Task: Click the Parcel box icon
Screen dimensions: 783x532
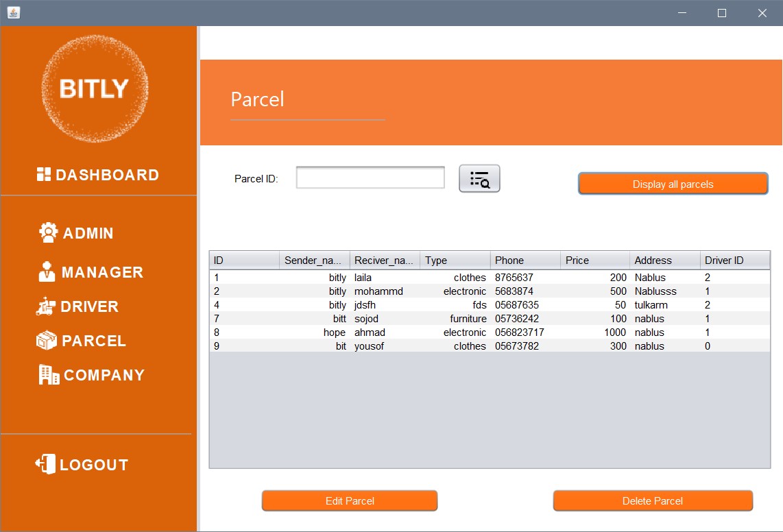Action: [x=47, y=340]
